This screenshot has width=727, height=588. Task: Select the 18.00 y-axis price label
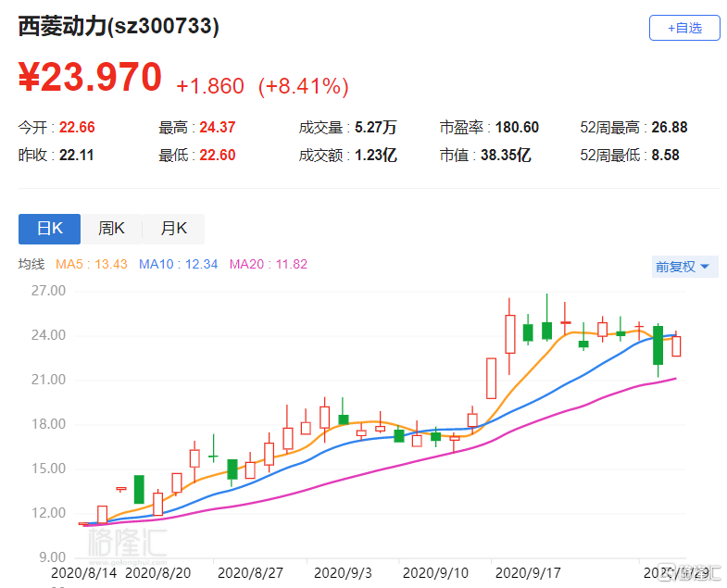pos(49,424)
